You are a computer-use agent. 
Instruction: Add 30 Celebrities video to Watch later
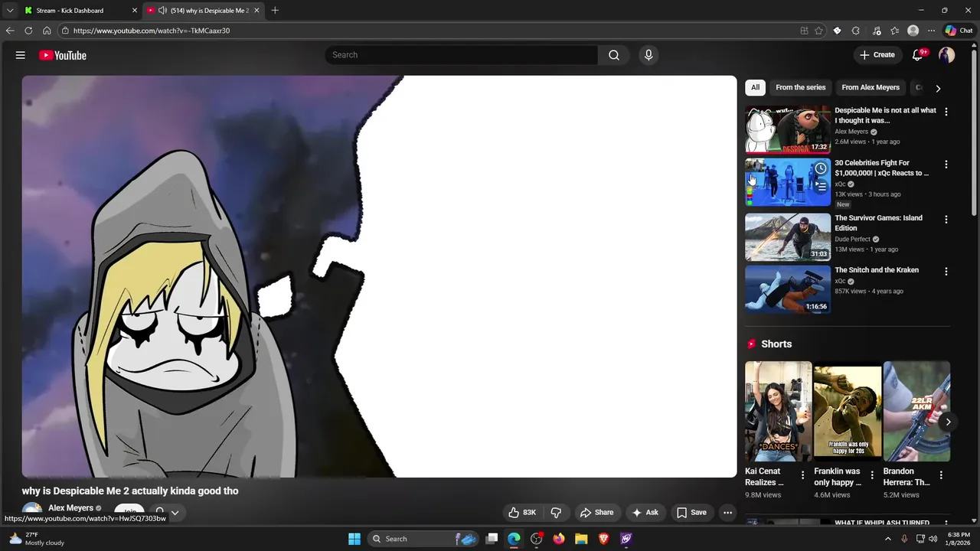point(821,168)
